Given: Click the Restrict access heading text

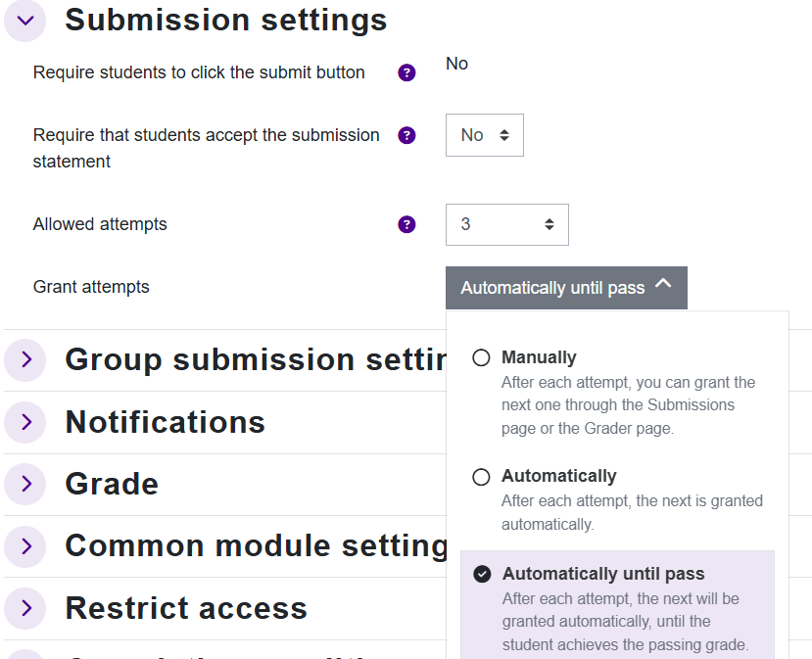Looking at the screenshot, I should tap(186, 608).
